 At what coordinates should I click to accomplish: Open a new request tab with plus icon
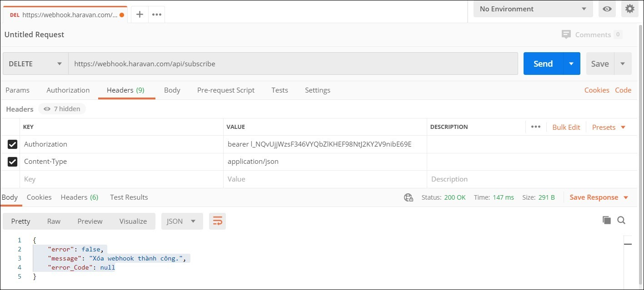tap(139, 14)
